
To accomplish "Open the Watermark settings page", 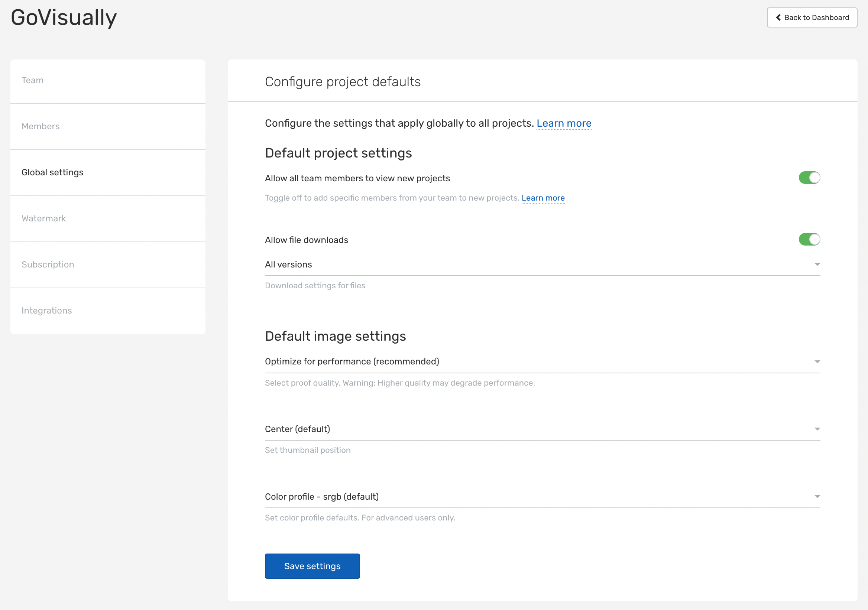I will (43, 218).
